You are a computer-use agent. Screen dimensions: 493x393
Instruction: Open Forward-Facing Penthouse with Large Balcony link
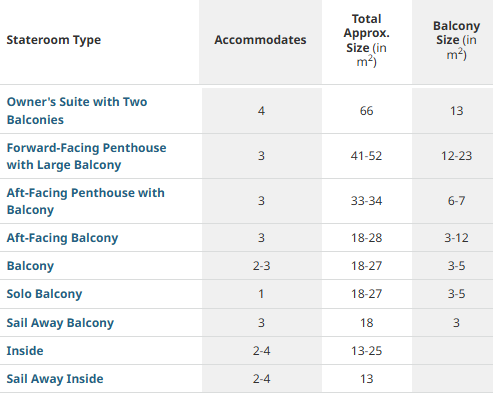(x=86, y=156)
